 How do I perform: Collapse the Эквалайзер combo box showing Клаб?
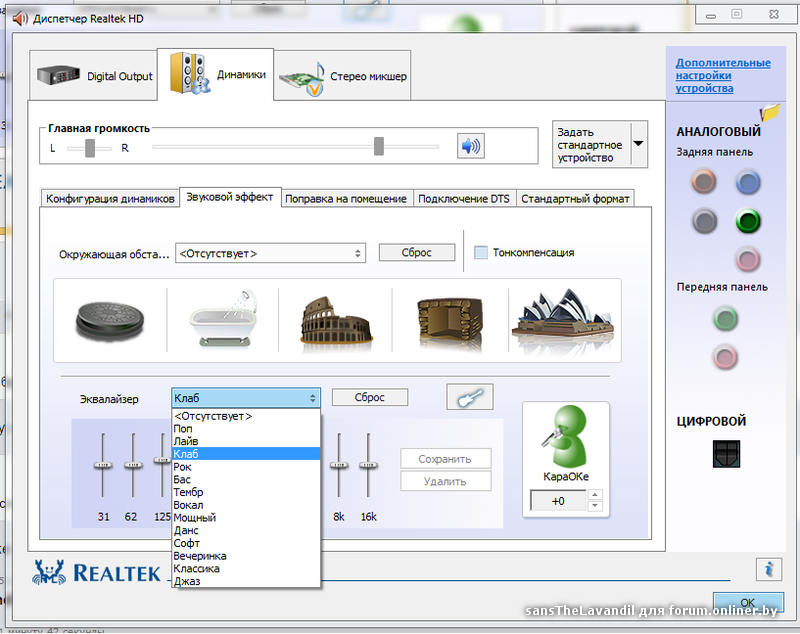(246, 398)
